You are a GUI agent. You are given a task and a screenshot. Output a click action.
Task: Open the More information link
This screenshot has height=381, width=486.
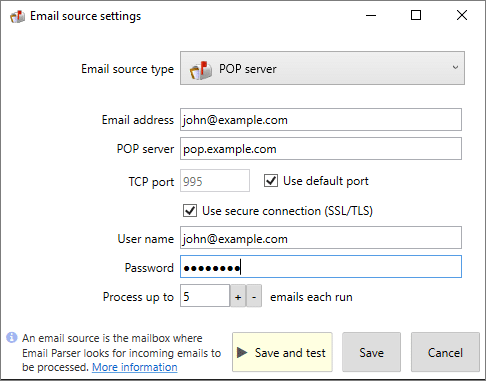pos(135,367)
